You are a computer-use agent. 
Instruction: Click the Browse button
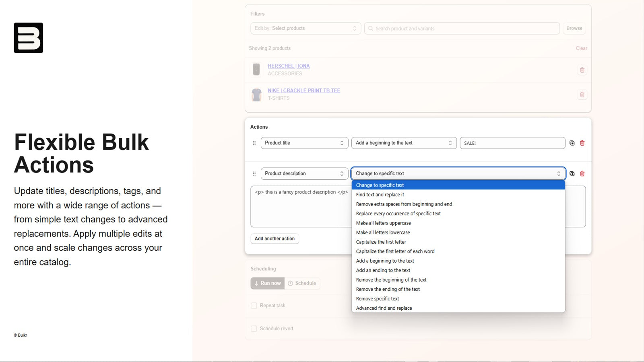click(574, 29)
